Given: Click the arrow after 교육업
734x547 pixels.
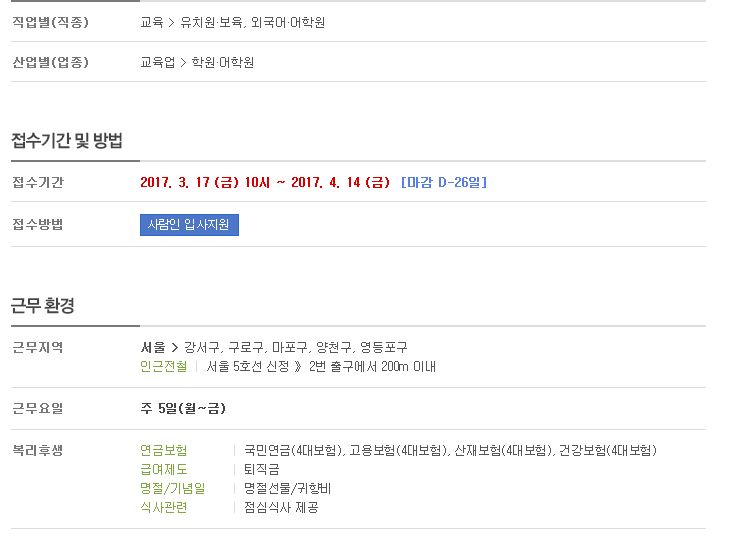Looking at the screenshot, I should (183, 63).
